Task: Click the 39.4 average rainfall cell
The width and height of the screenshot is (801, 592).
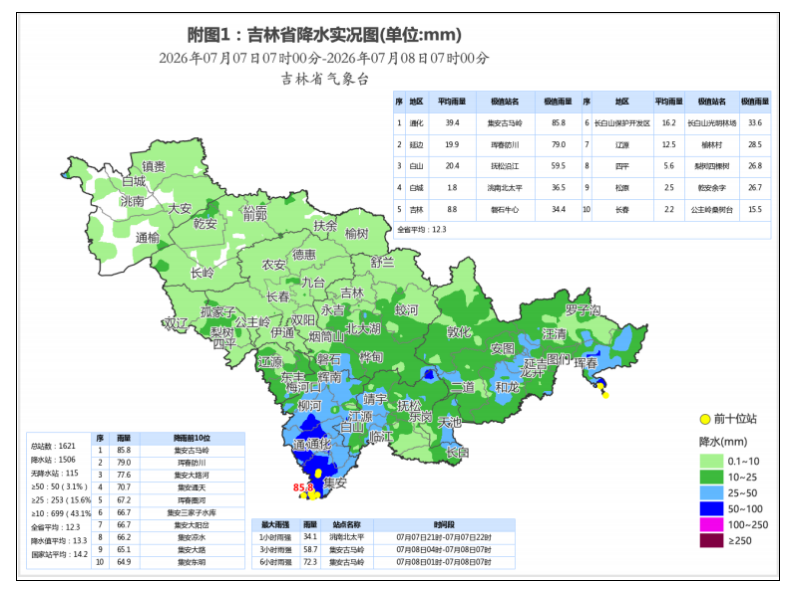Action: 452,123
